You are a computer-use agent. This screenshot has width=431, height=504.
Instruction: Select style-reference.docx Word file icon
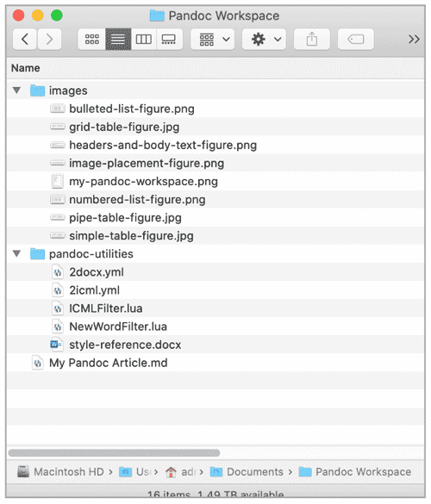click(57, 345)
